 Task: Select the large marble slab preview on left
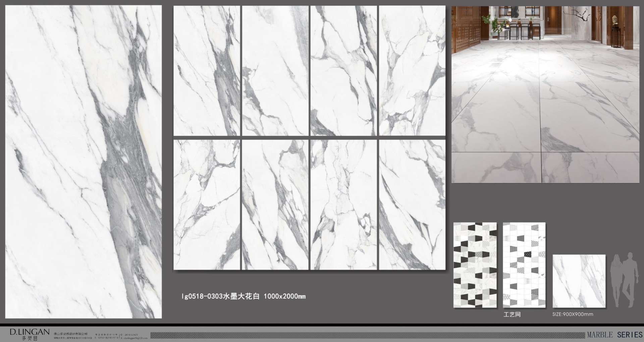click(x=84, y=161)
